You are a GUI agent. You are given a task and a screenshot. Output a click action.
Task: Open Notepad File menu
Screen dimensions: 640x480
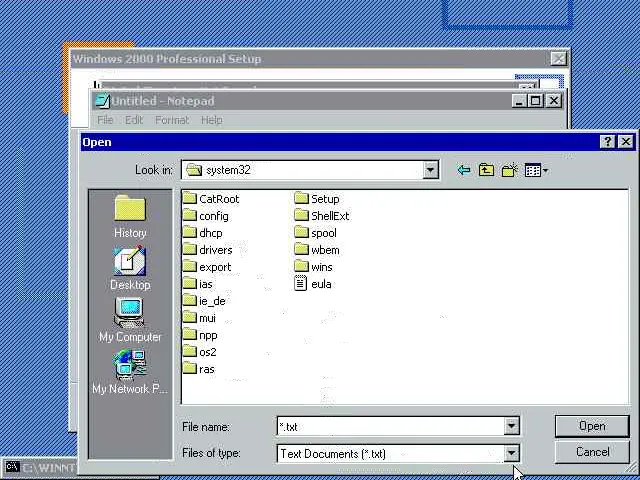[105, 120]
